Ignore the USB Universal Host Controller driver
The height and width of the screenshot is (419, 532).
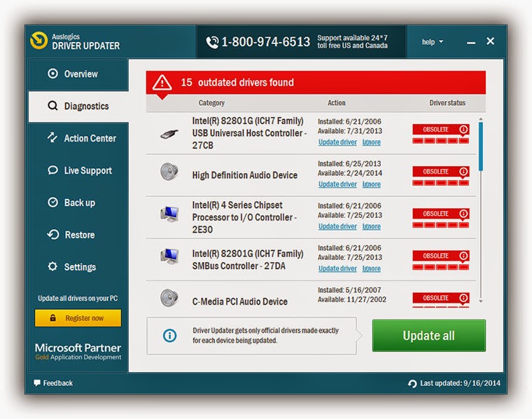[x=371, y=142]
